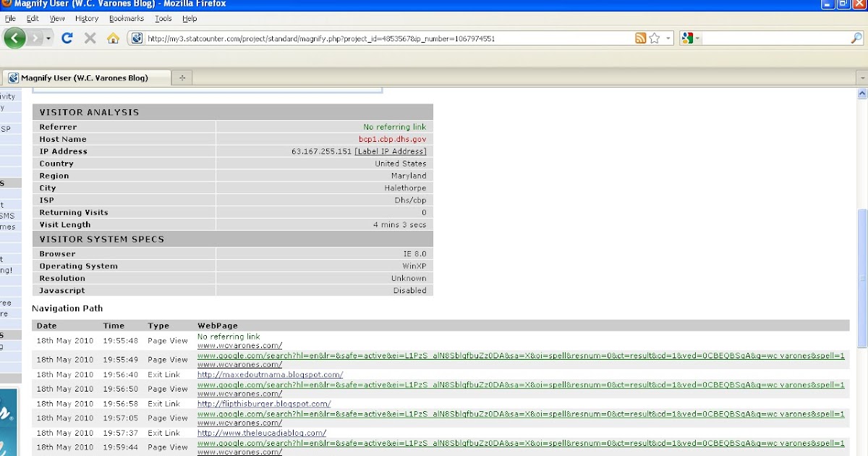The width and height of the screenshot is (868, 456).
Task: Open the Edit menu
Action: click(33, 18)
